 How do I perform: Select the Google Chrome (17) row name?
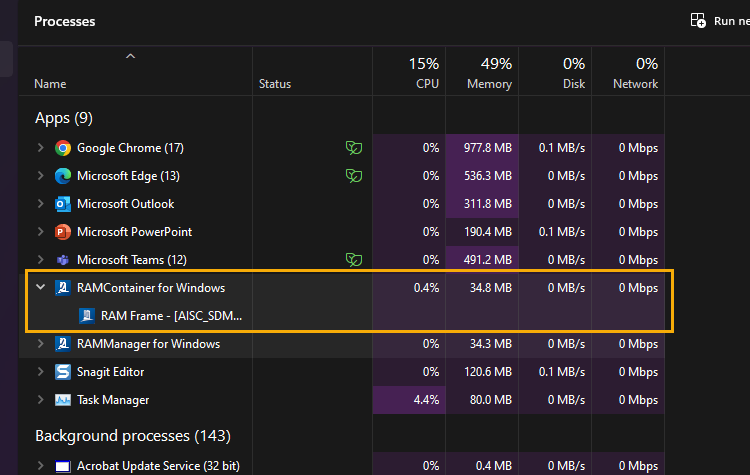[x=130, y=148]
